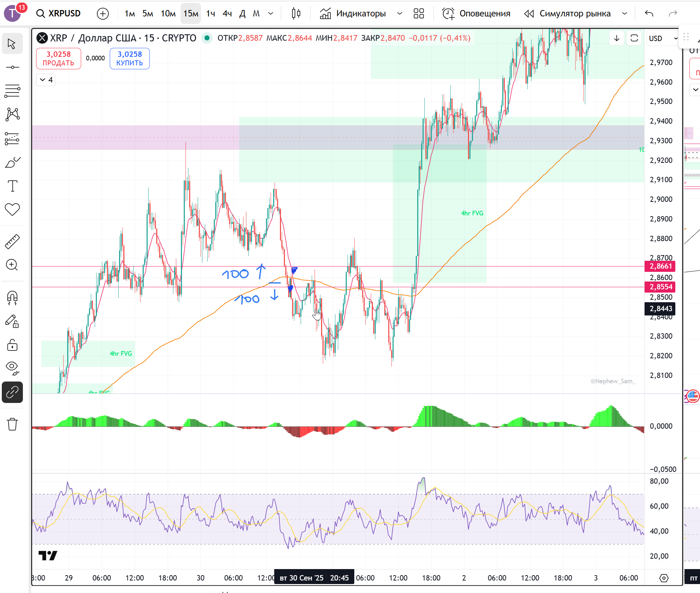The width and height of the screenshot is (700, 593).
Task: Toggle magnet mode snapping
Action: pos(12,297)
